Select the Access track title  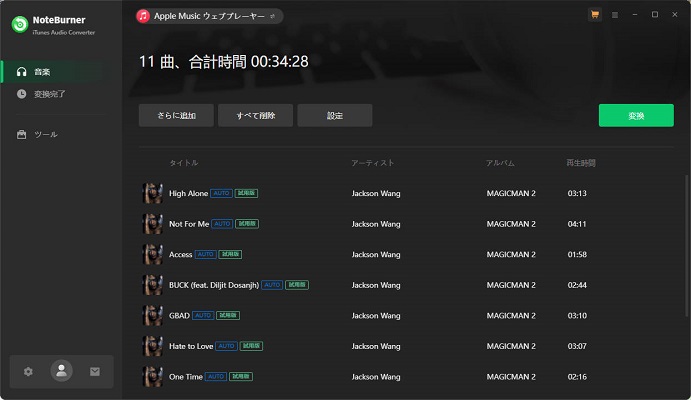tap(181, 255)
